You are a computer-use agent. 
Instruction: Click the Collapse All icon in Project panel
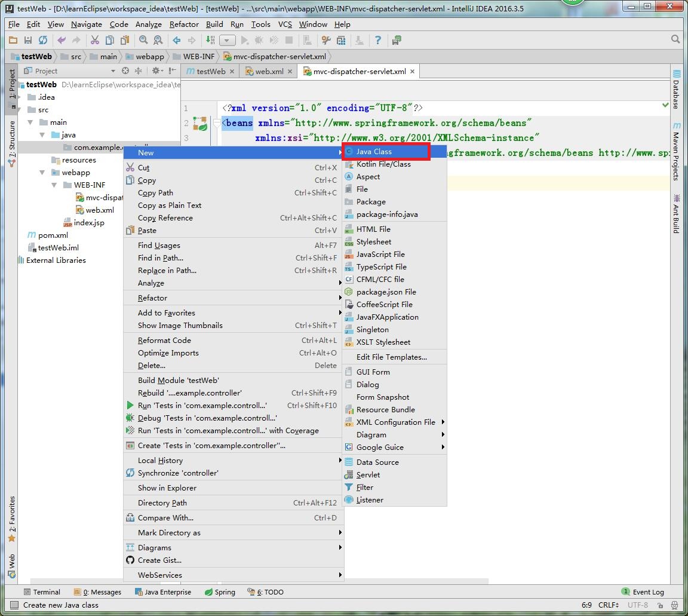click(138, 71)
